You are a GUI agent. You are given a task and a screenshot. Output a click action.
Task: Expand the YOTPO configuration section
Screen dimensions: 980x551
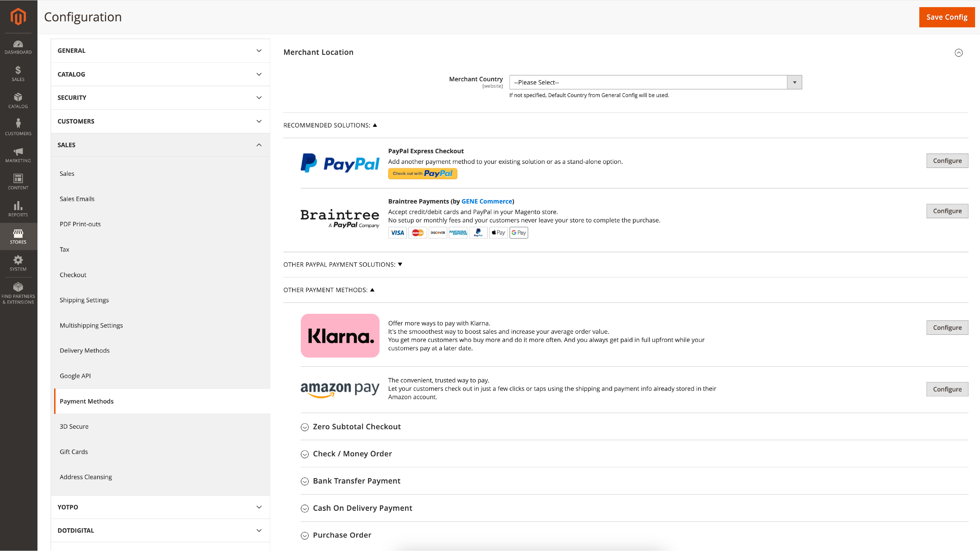[x=160, y=507]
